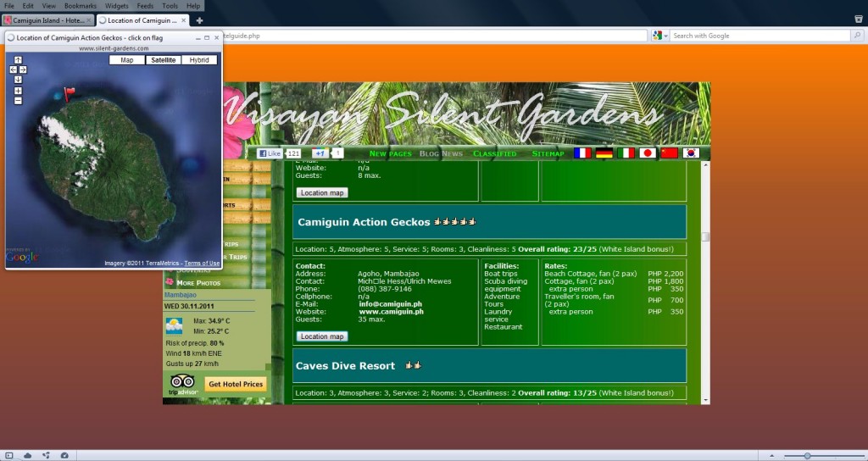868x461 pixels.
Task: Zoom out on the map with minus button
Action: pos(18,101)
